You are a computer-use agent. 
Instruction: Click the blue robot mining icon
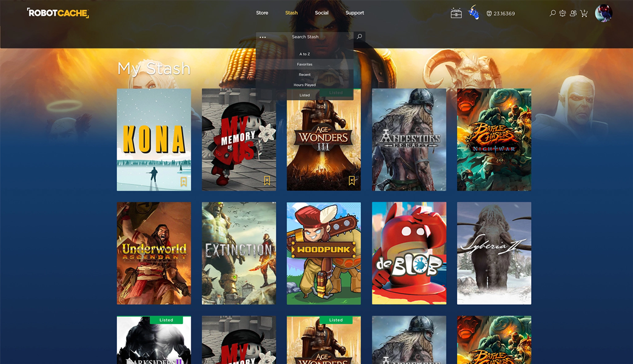pyautogui.click(x=474, y=13)
